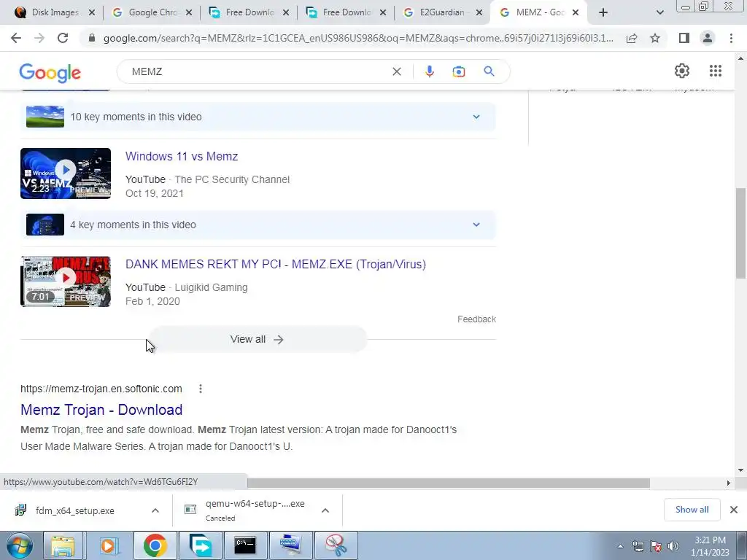Open the tab search dropdown arrow
The width and height of the screenshot is (747, 560).
(x=659, y=12)
